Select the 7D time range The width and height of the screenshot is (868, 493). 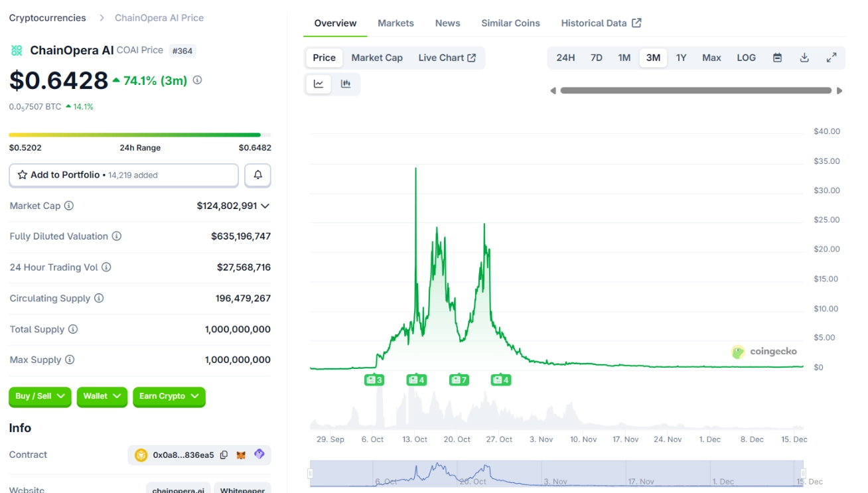pos(596,58)
